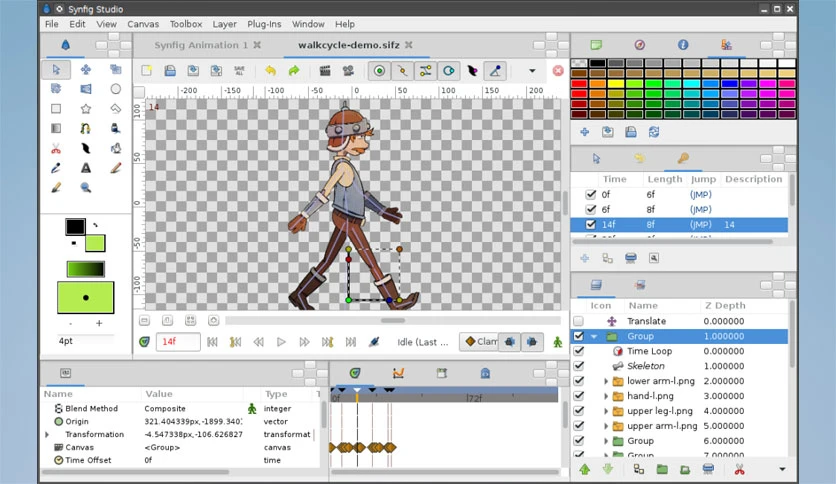Raise the selected layer with green up arrow
This screenshot has height=484, width=836.
click(585, 470)
